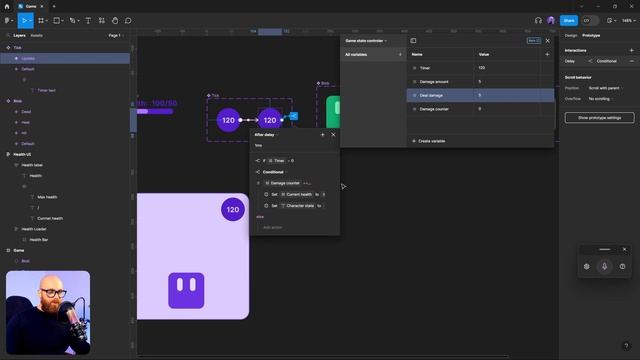Viewport: 640px width, 360px height.
Task: Click Show prototype settings button
Action: click(x=599, y=118)
